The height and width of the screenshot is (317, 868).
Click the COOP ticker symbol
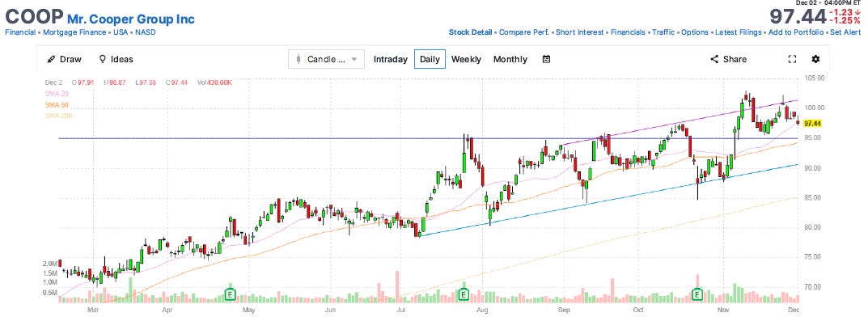pos(34,18)
